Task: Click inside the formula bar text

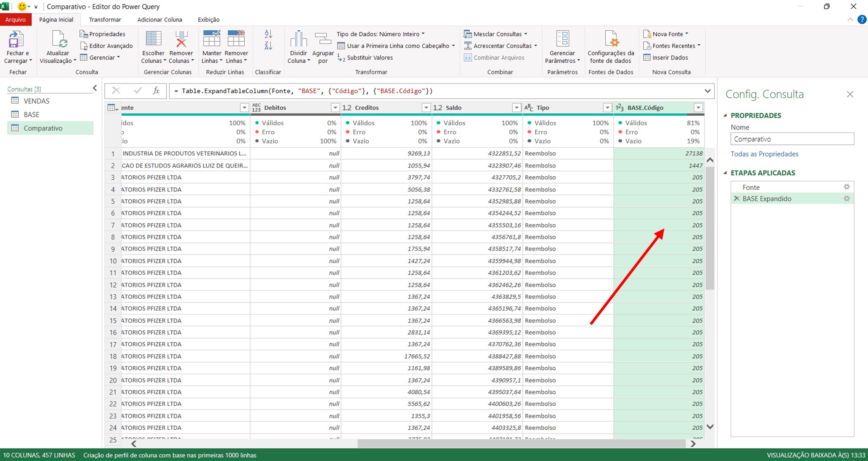Action: pyautogui.click(x=303, y=91)
